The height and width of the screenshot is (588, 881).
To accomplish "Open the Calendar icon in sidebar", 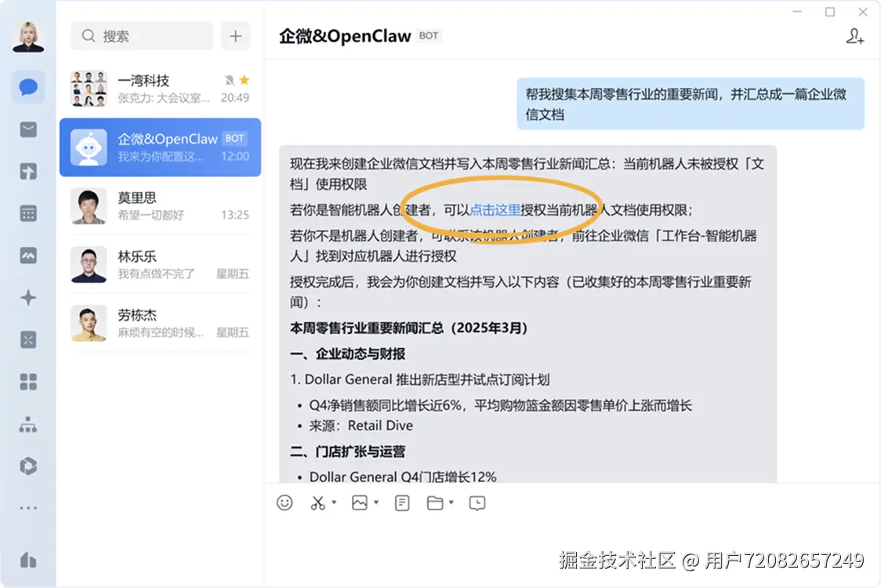I will [28, 213].
